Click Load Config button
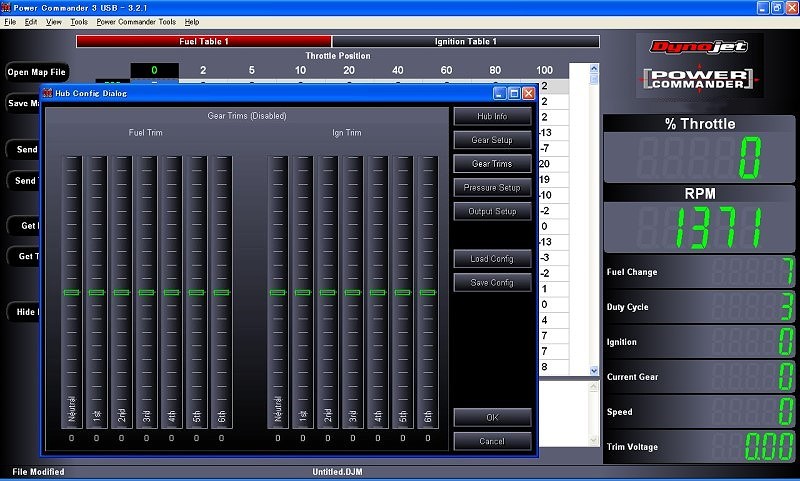The height and width of the screenshot is (481, 800). (492, 259)
